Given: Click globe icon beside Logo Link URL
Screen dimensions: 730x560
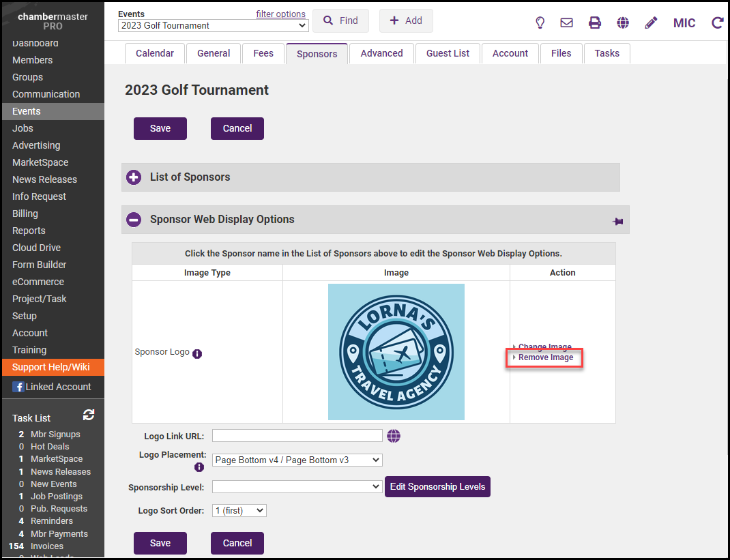Looking at the screenshot, I should pos(393,436).
